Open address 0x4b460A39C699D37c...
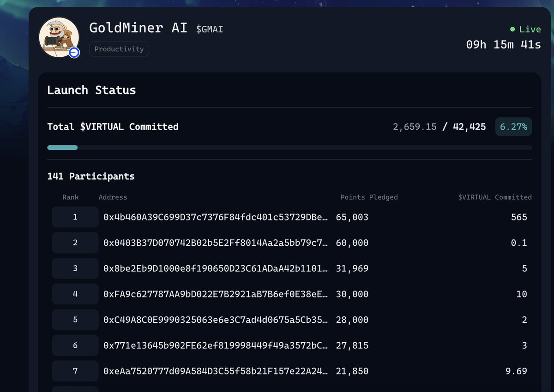 pyautogui.click(x=216, y=217)
